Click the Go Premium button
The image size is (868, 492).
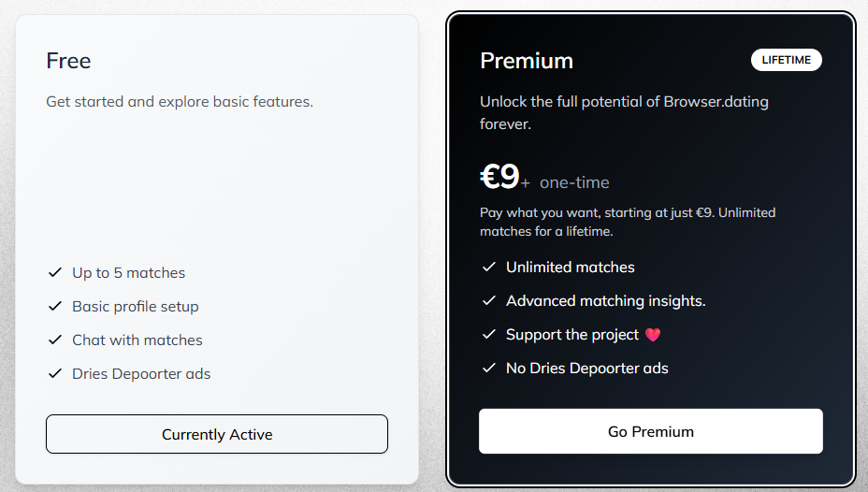[x=650, y=431]
